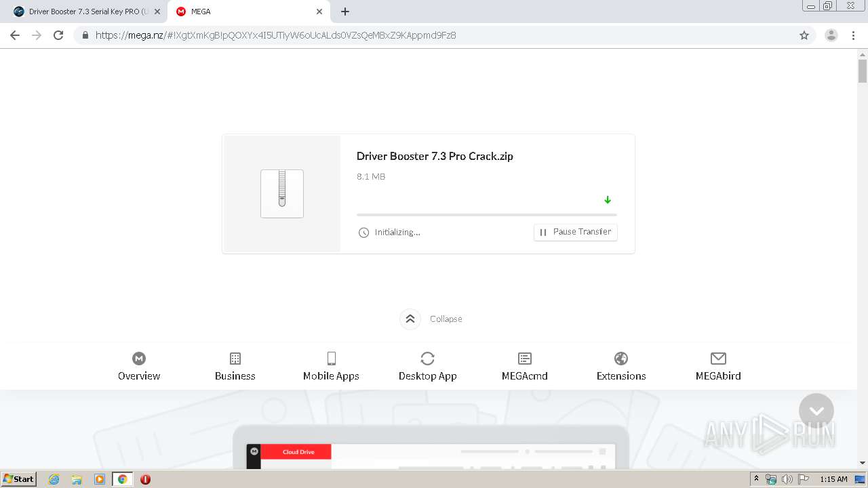
Task: Click the Desktop App label
Action: pyautogui.click(x=428, y=376)
